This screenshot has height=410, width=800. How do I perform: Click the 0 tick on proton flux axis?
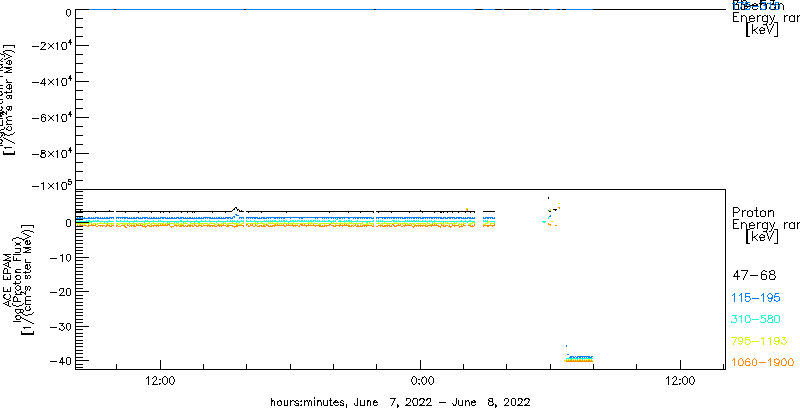67,223
